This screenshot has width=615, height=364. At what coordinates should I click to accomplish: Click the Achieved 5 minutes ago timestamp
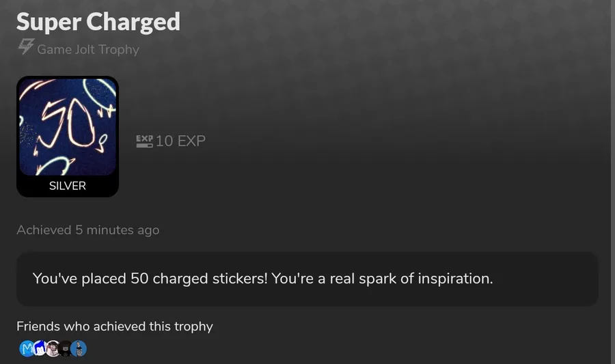[x=88, y=230]
